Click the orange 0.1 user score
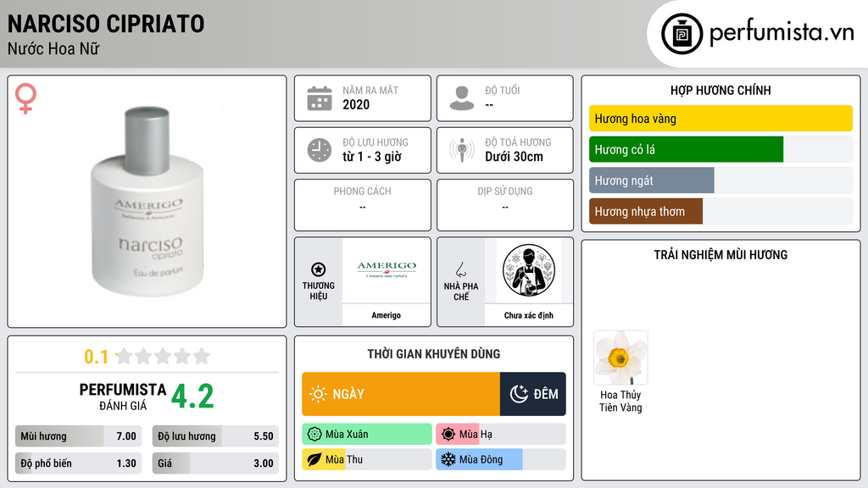Viewport: 868px width, 488px height. [97, 357]
